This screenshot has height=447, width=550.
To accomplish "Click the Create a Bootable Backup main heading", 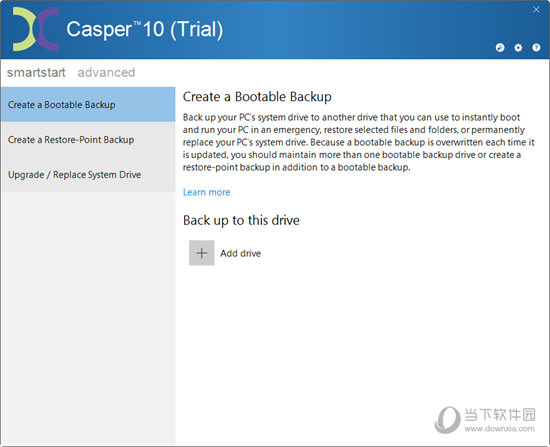I will pyautogui.click(x=257, y=97).
